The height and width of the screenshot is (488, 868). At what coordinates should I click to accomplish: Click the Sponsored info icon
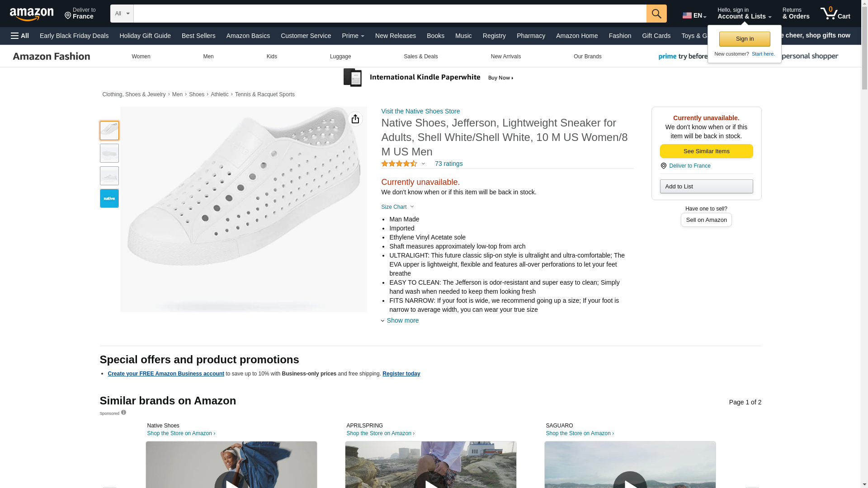[123, 413]
